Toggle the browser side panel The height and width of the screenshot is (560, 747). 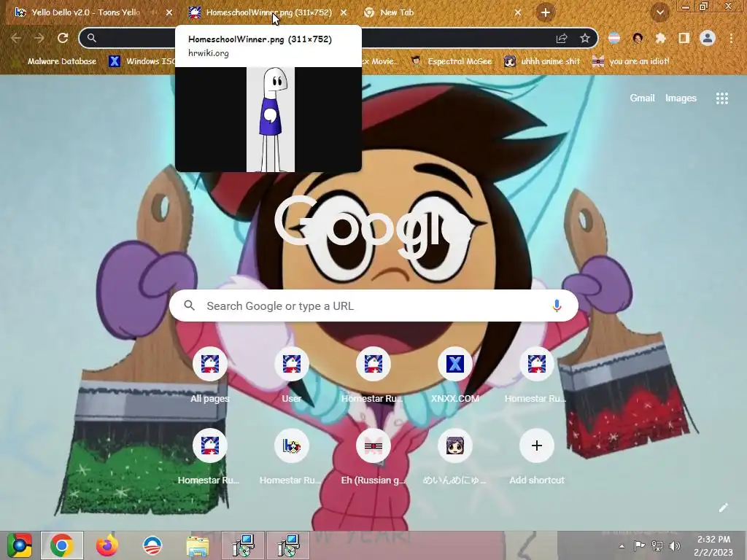[684, 38]
